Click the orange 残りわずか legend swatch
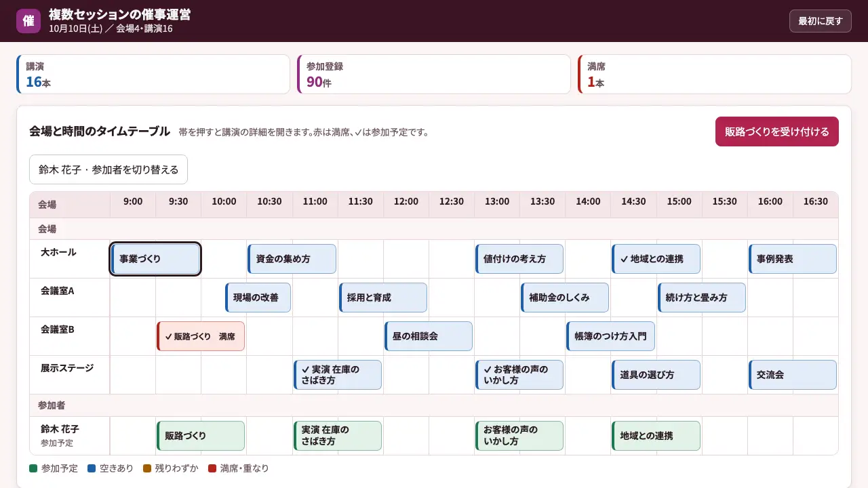 pos(147,468)
